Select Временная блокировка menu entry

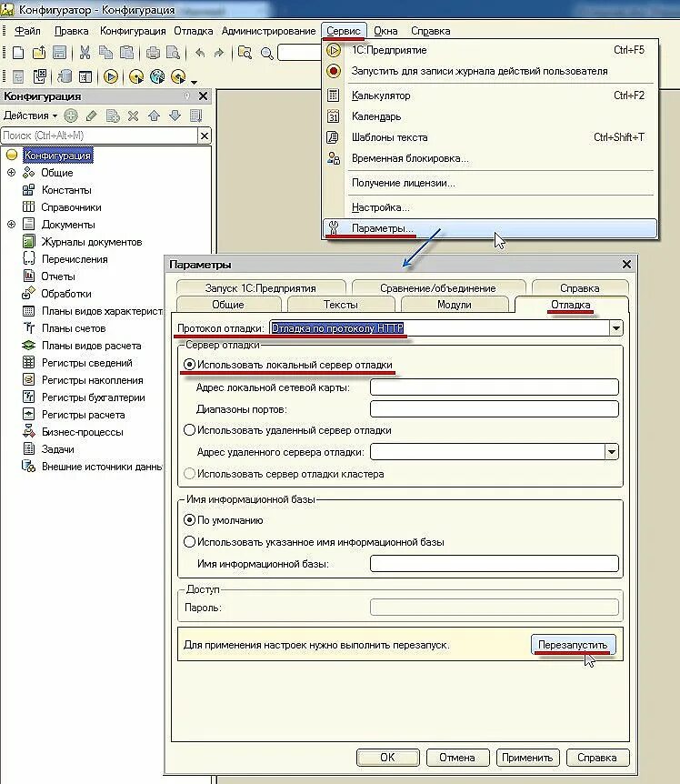(490, 158)
